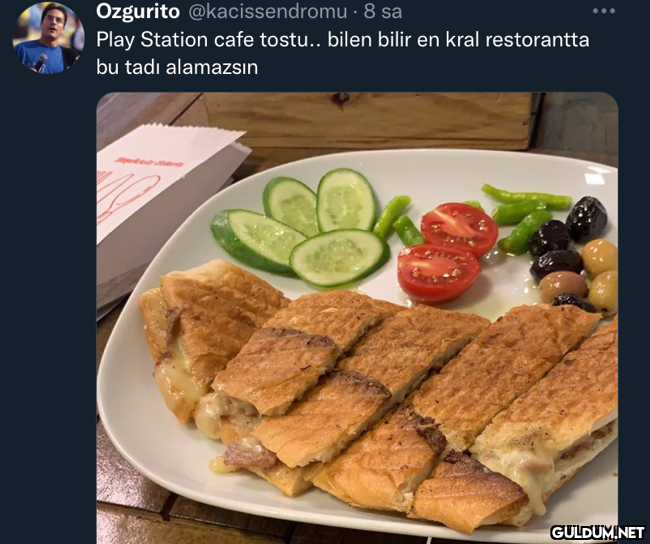Click the 8 sa timestamp
Viewport: 650px width, 544px height.
pyautogui.click(x=383, y=12)
